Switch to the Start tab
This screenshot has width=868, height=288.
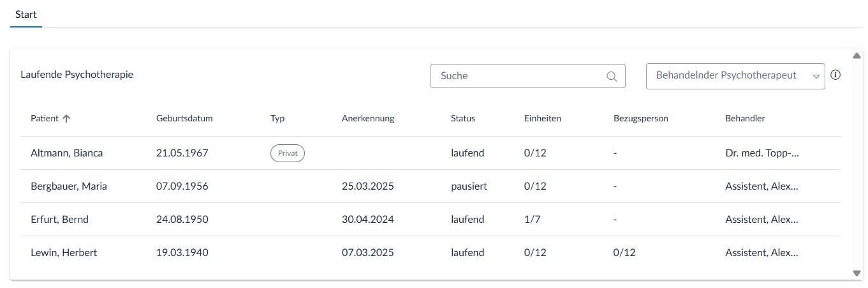[x=26, y=14]
